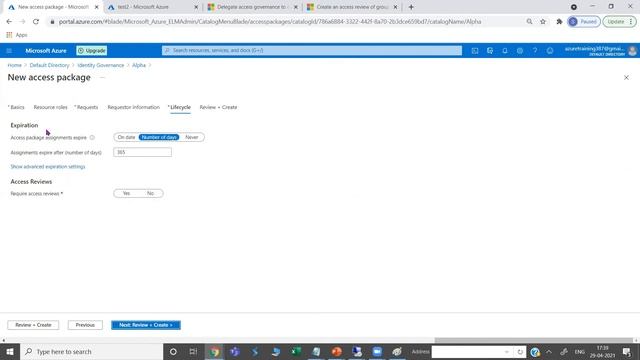Viewport: 640px width, 360px height.
Task: Select the Never expiration option
Action: [191, 138]
